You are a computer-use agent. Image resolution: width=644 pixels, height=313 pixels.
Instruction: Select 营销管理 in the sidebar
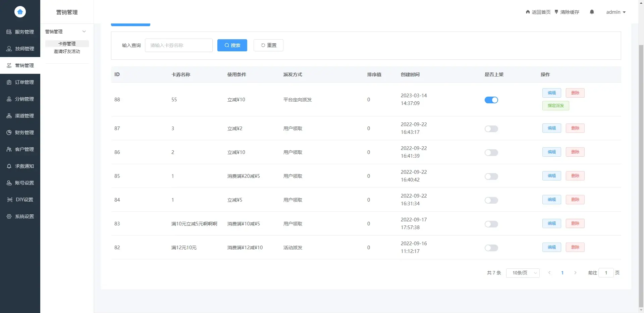(x=20, y=65)
